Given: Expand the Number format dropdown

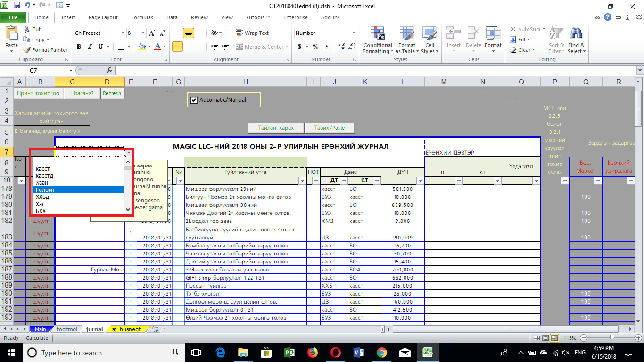Looking at the screenshot, I should (x=354, y=33).
